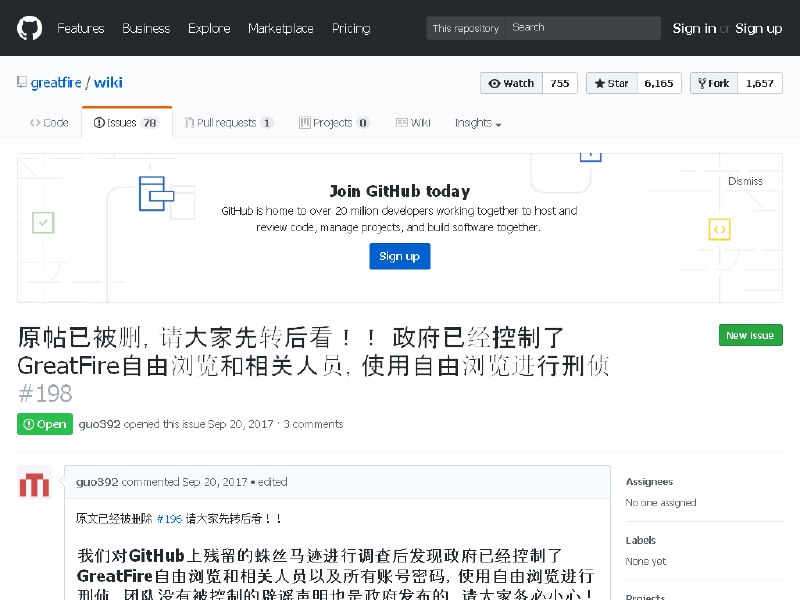Click the guo392 avatar image

(x=34, y=483)
